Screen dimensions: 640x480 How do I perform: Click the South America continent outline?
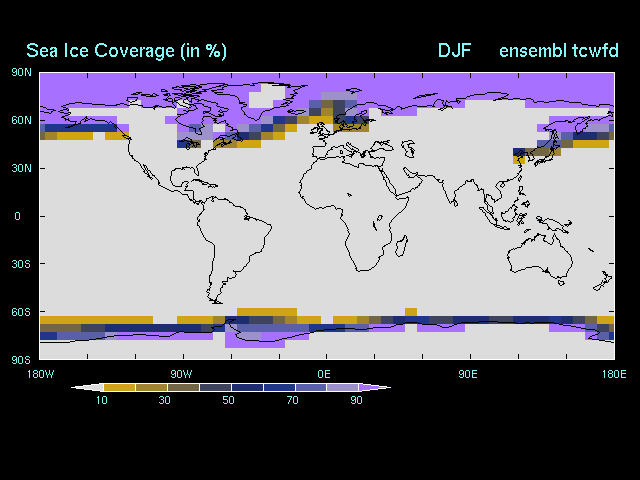(233, 249)
